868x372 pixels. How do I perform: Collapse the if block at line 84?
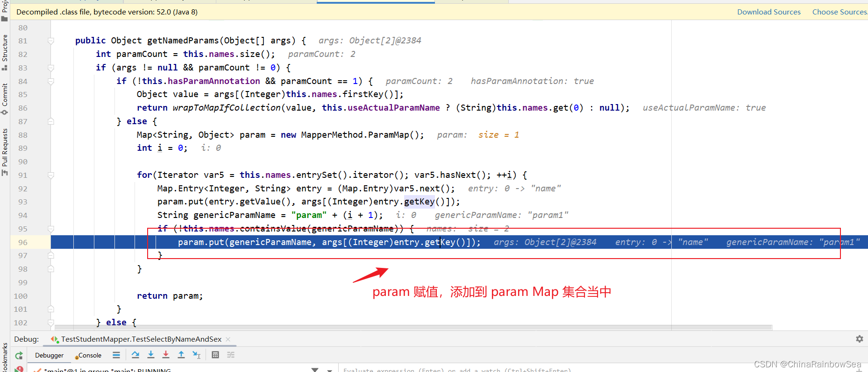coord(51,82)
